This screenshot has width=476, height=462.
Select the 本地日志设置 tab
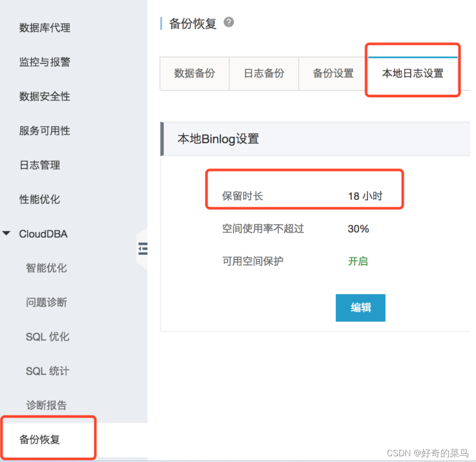(x=413, y=73)
